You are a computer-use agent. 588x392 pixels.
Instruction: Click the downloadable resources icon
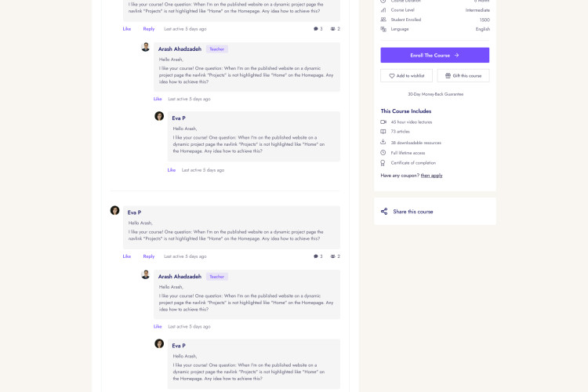coord(383,143)
